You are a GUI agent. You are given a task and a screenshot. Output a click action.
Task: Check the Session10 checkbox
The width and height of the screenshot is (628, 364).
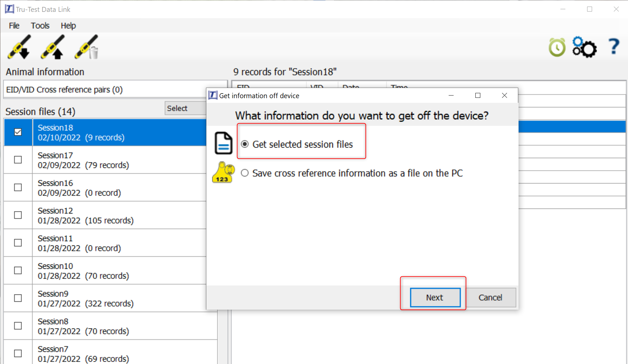click(18, 270)
